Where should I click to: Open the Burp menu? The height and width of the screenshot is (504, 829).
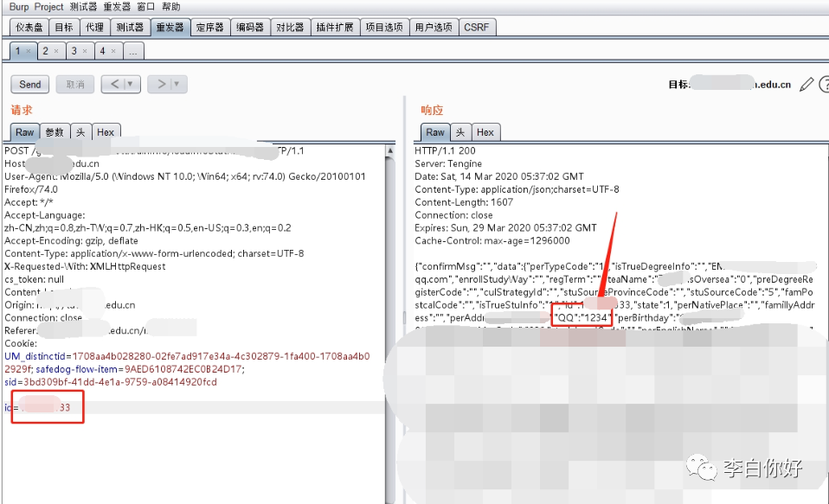click(19, 7)
